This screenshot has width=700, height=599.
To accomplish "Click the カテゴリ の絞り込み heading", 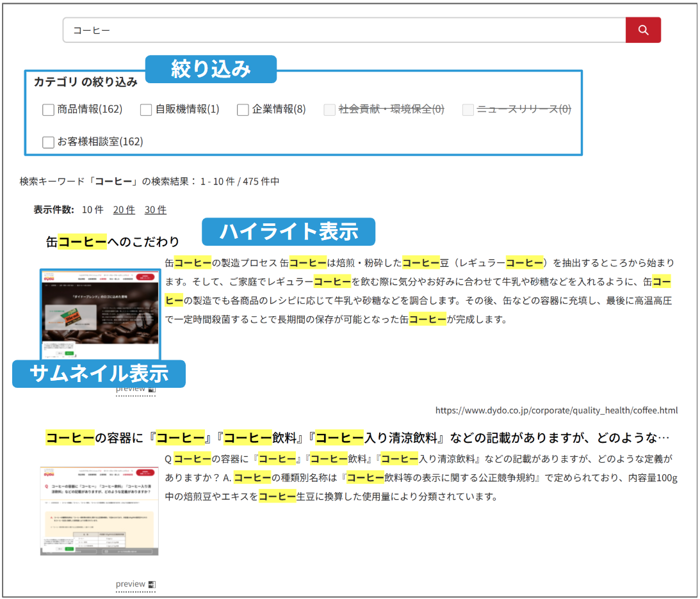I will click(x=86, y=82).
